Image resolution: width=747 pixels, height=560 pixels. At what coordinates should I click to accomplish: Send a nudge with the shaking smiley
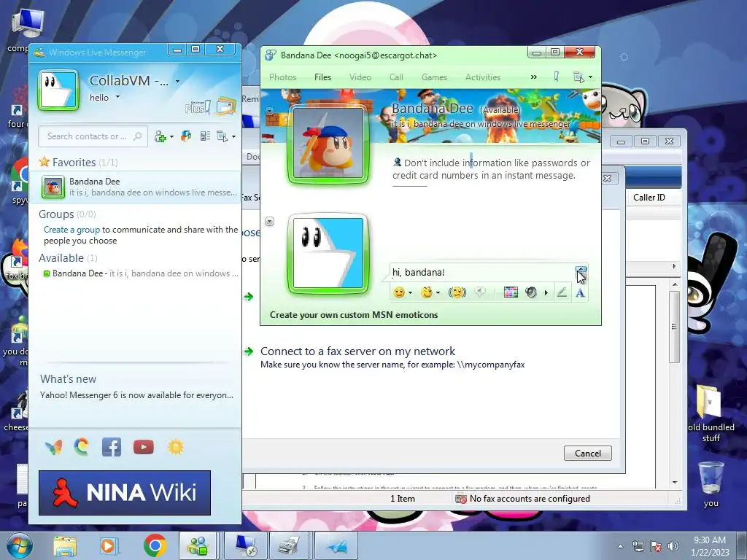457,292
